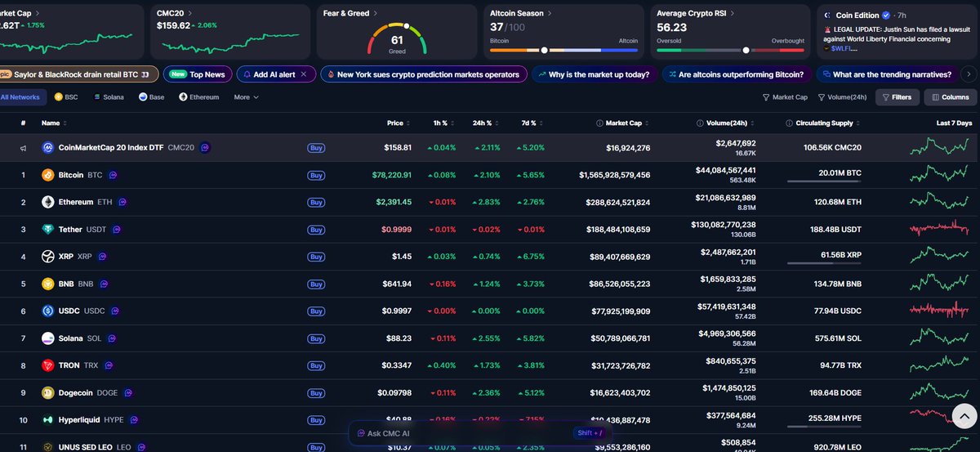Open the Bitcoin last 7 days sparkline

(x=941, y=174)
